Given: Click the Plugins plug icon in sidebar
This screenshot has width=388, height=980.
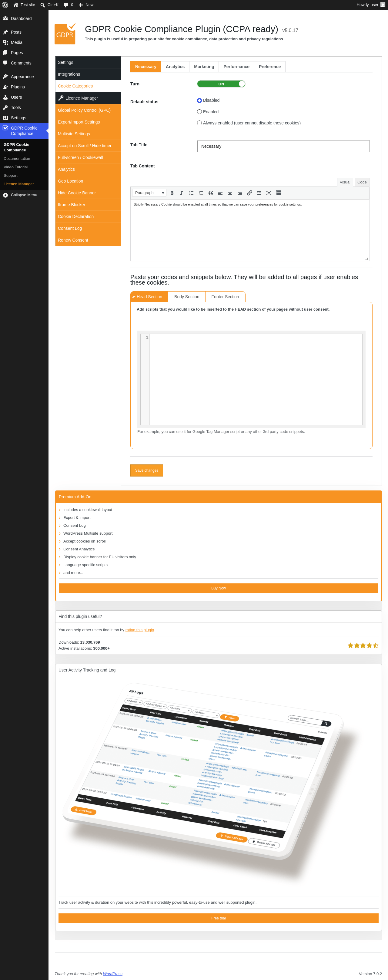Looking at the screenshot, I should (5, 87).
